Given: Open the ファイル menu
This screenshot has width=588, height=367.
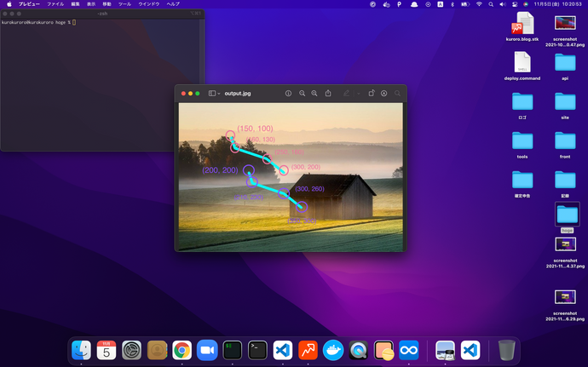Looking at the screenshot, I should 55,4.
